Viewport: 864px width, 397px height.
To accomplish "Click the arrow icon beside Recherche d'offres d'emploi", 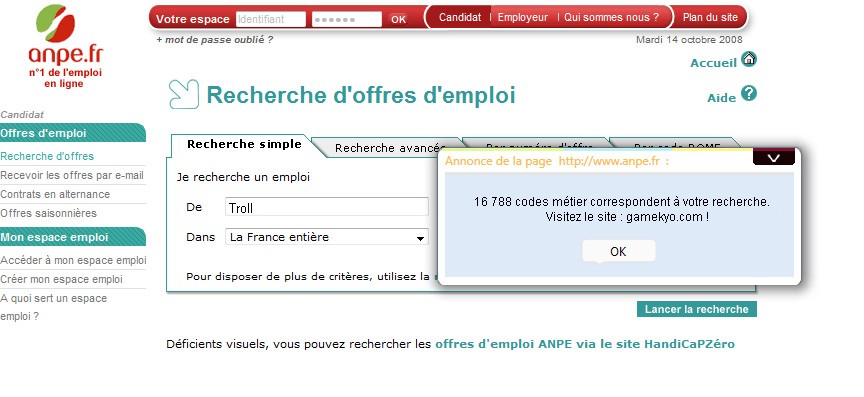I will 183,94.
